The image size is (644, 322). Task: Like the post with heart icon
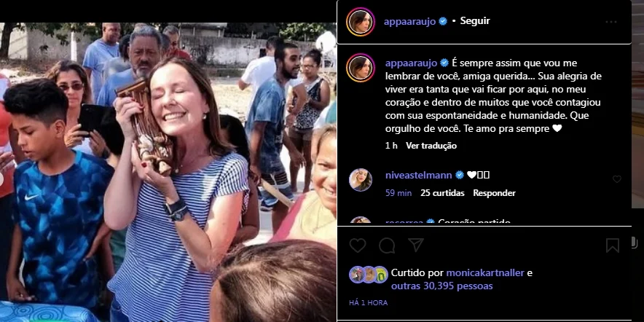coord(357,246)
